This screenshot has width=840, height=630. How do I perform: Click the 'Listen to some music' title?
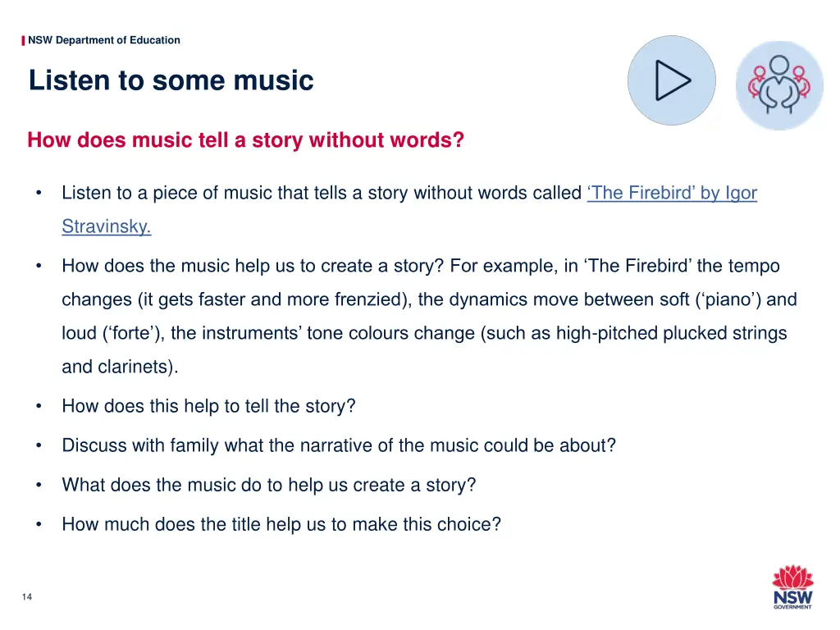171,80
